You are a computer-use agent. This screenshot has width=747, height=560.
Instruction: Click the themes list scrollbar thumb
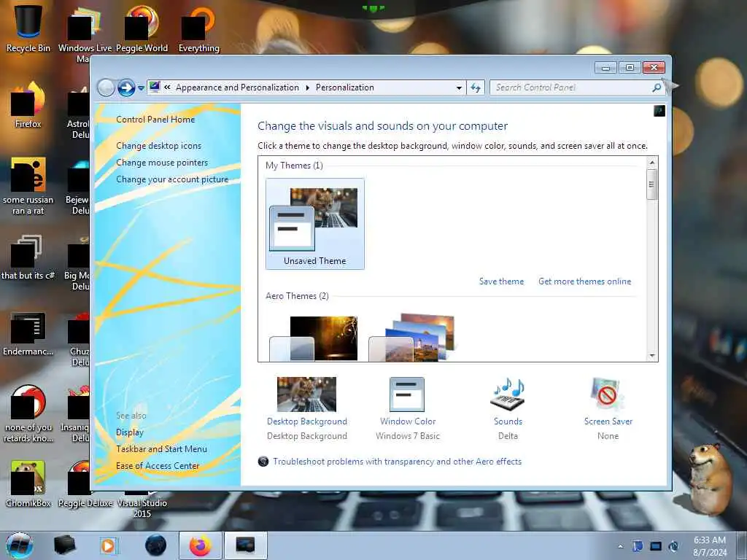(652, 184)
